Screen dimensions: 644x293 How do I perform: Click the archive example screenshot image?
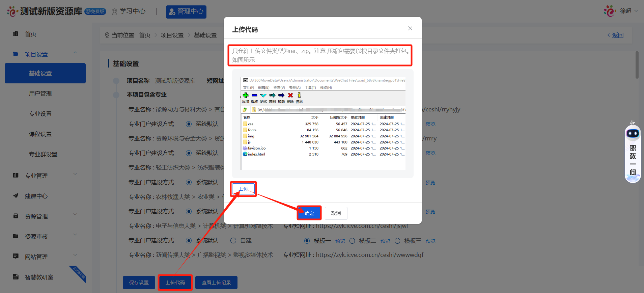click(x=323, y=124)
